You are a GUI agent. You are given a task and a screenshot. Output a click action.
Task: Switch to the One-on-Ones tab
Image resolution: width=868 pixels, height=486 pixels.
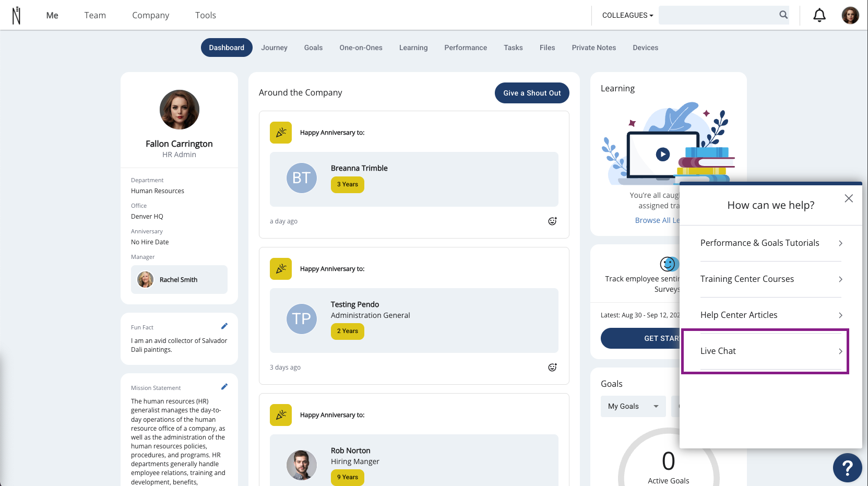[361, 48]
